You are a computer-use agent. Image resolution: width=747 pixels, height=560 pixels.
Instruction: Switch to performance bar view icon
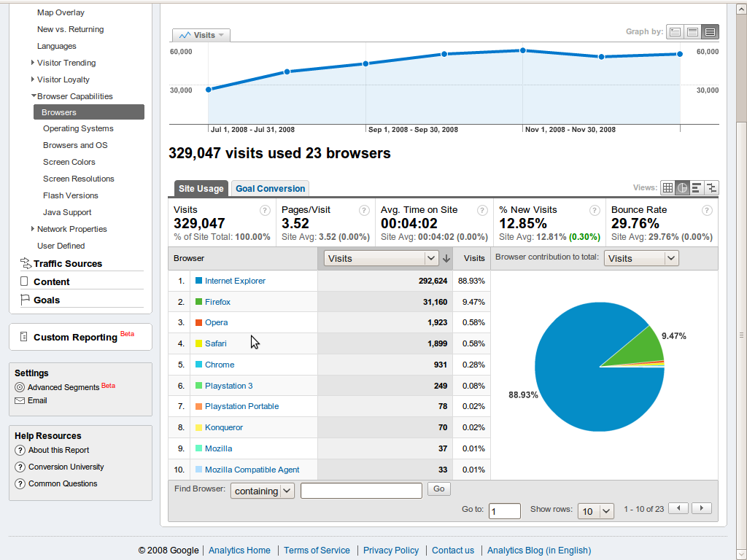(x=697, y=187)
